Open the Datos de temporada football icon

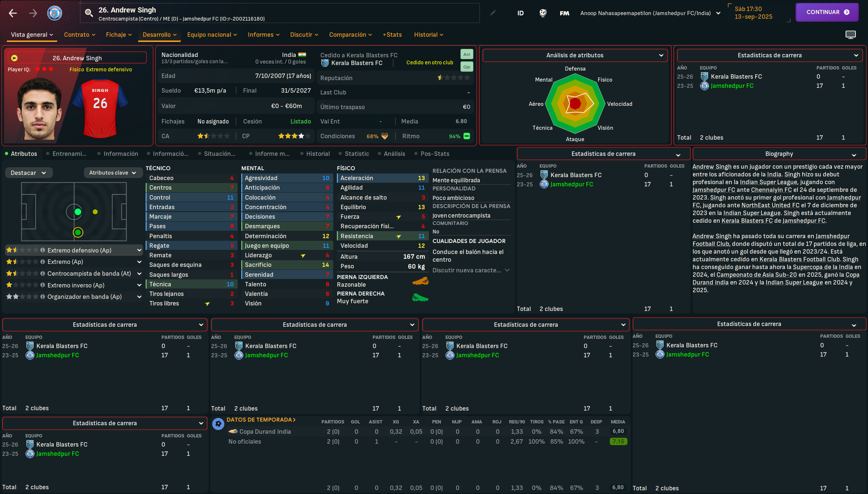tap(218, 424)
